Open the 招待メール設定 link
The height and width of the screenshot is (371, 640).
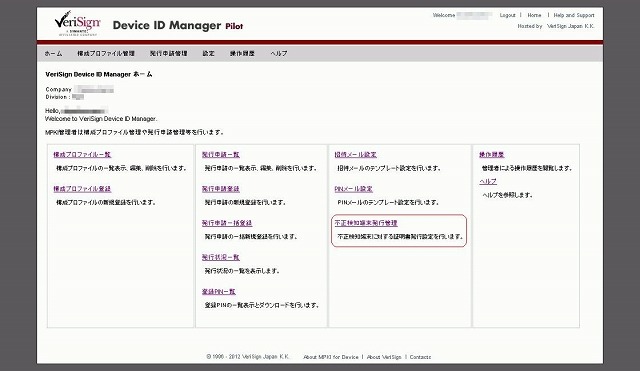point(356,155)
